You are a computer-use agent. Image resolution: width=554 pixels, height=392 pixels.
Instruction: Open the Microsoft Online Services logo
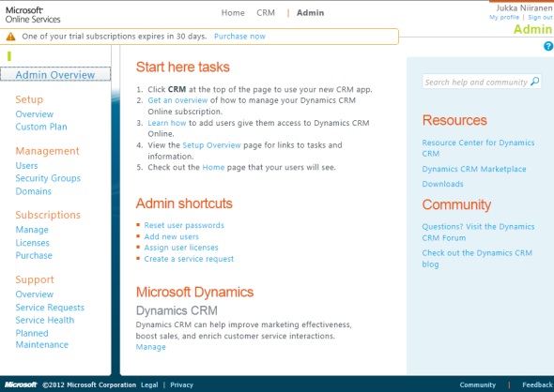tap(33, 15)
